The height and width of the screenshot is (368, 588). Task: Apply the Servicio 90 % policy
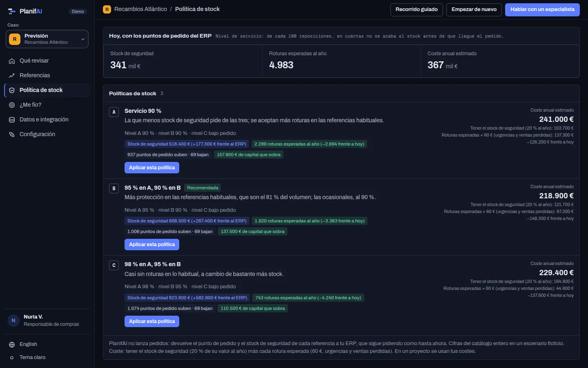point(152,168)
